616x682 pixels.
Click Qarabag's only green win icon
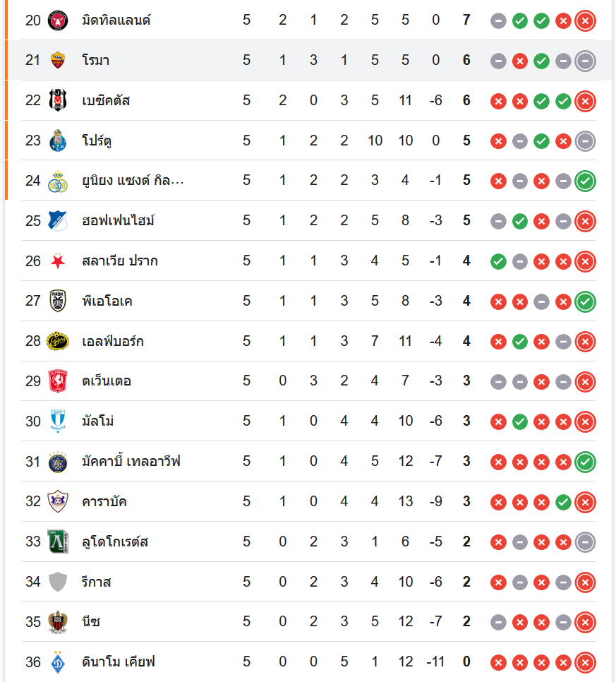coord(563,502)
